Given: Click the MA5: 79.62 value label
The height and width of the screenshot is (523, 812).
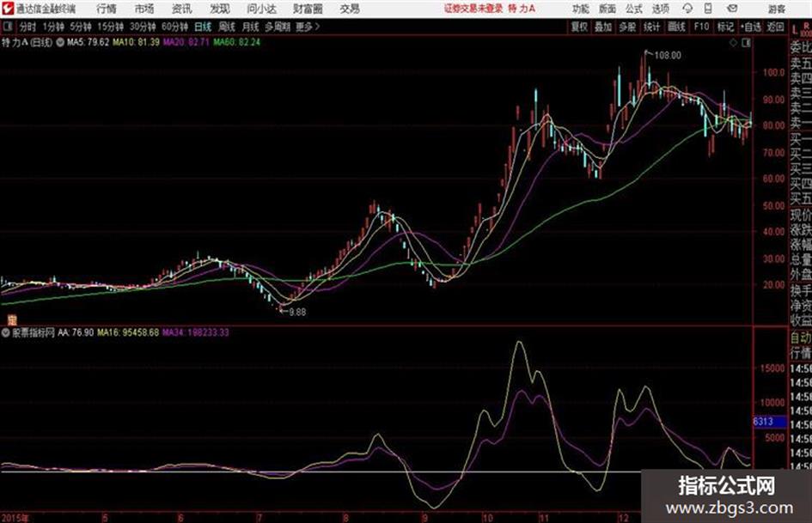Looking at the screenshot, I should 88,42.
